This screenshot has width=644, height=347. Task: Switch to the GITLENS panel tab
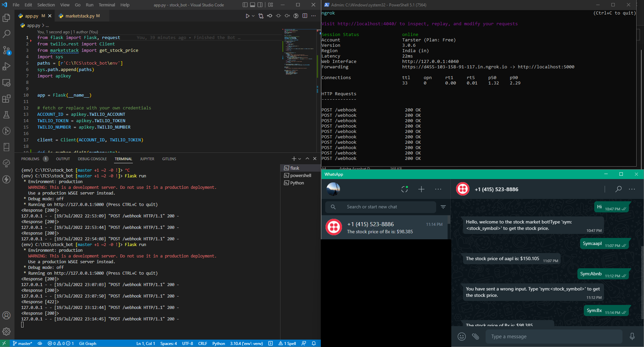coord(169,159)
